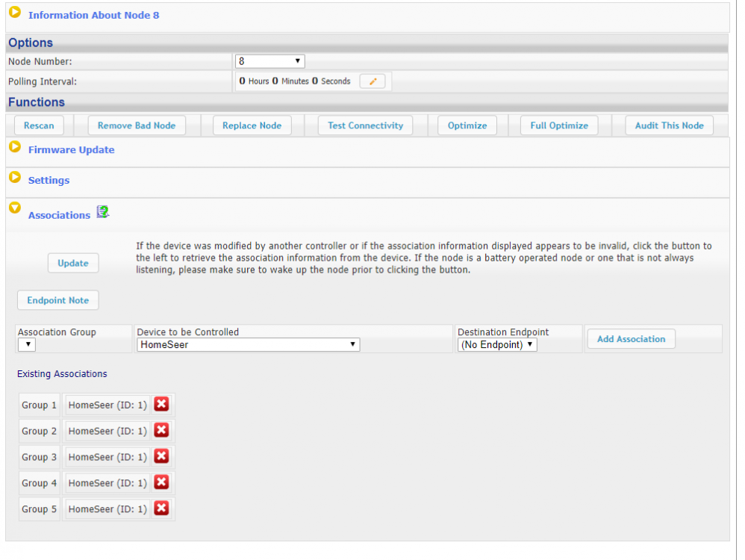Remove the Group 3 association red X
The image size is (745, 560).
point(161,457)
